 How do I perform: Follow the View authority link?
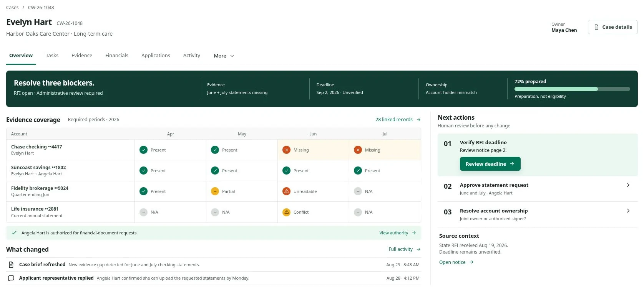tap(398, 233)
